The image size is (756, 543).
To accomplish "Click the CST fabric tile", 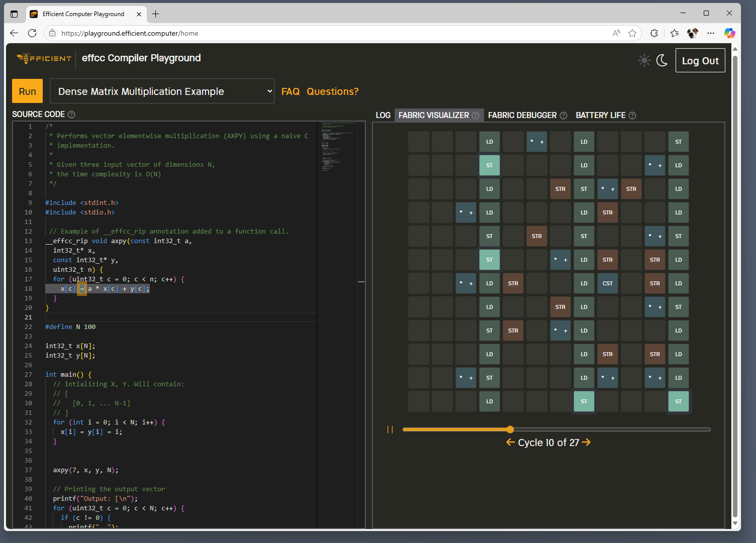I will coord(607,283).
